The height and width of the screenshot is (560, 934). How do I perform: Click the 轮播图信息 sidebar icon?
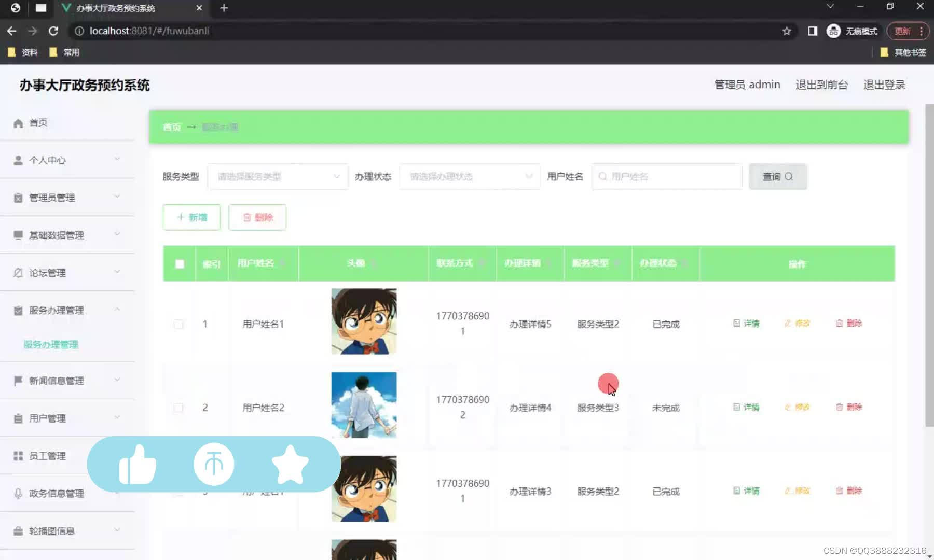(18, 530)
